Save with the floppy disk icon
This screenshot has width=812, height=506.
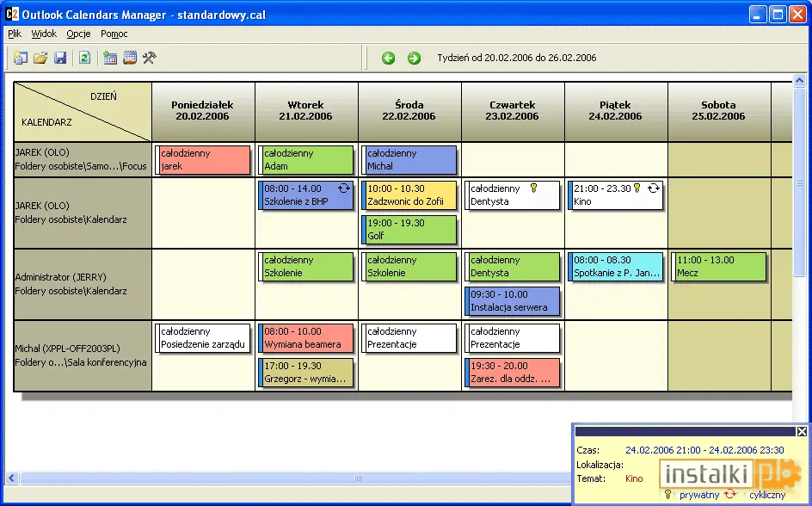click(60, 58)
